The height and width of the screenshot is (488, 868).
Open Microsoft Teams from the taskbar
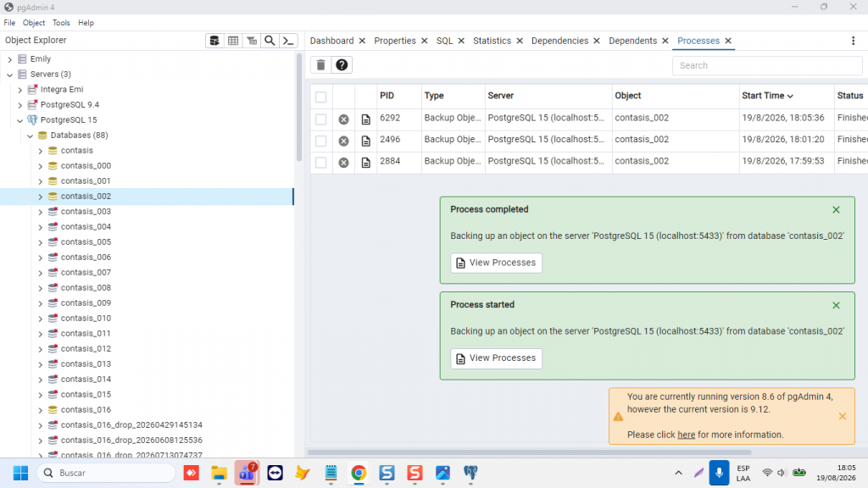coord(247,473)
